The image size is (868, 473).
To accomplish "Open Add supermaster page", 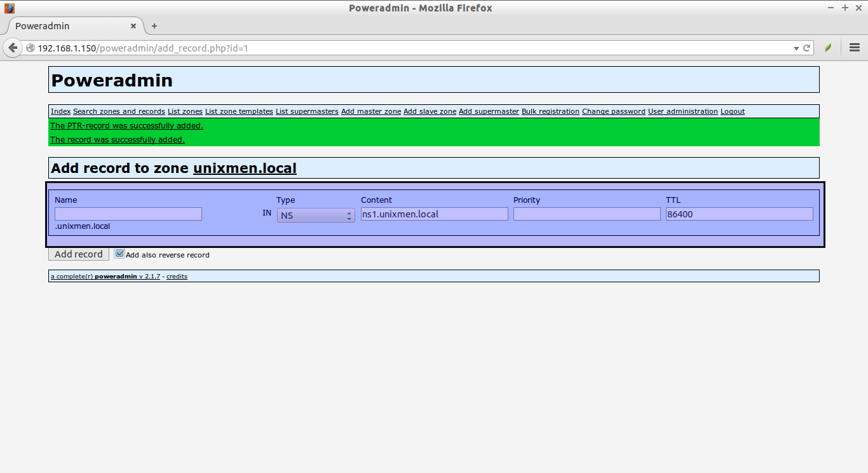I will pos(489,111).
